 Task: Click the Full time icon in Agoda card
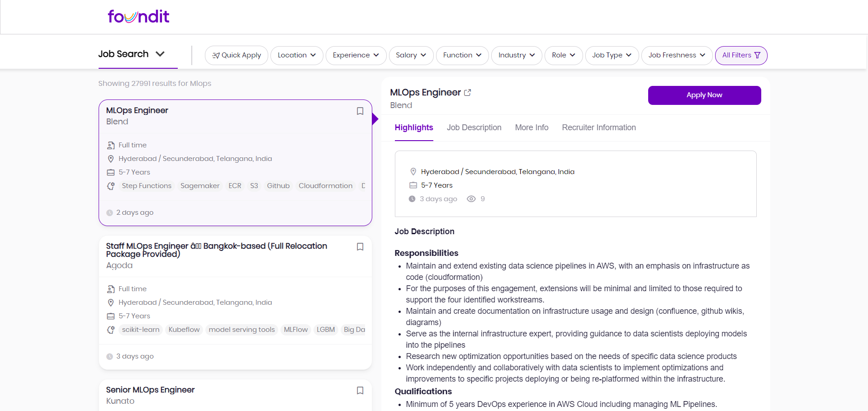pos(111,289)
